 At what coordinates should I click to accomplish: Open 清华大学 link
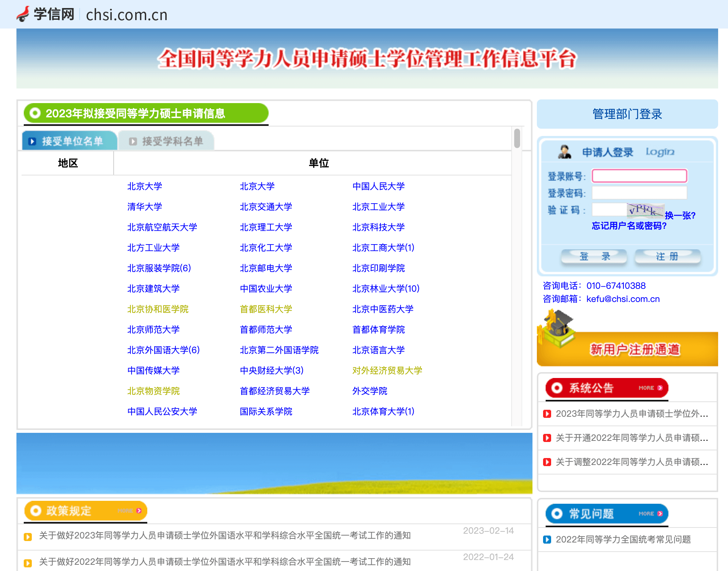click(145, 207)
